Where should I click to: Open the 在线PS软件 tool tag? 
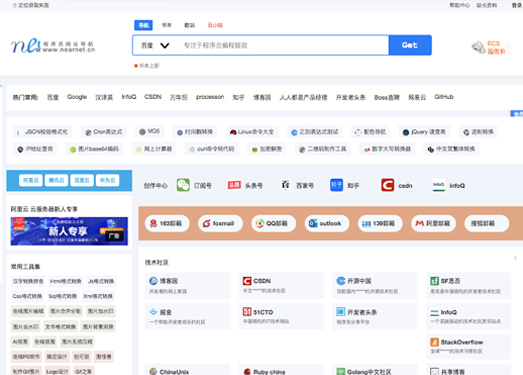pyautogui.click(x=26, y=356)
